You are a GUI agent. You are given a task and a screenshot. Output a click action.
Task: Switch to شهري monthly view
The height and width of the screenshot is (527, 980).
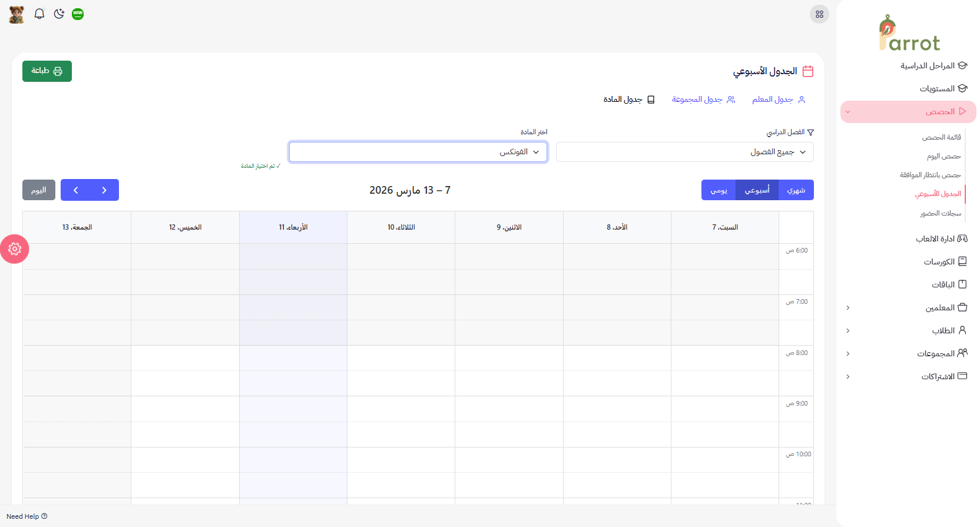pyautogui.click(x=796, y=190)
